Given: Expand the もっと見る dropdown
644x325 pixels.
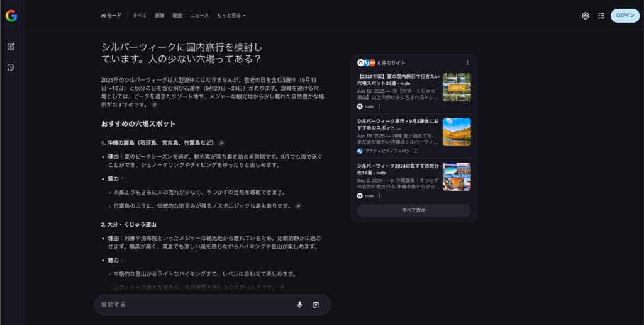Looking at the screenshot, I should [231, 15].
